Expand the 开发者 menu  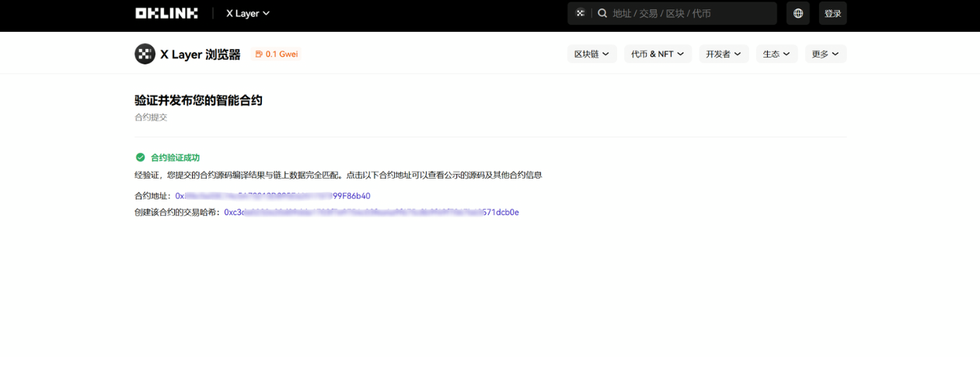[724, 54]
